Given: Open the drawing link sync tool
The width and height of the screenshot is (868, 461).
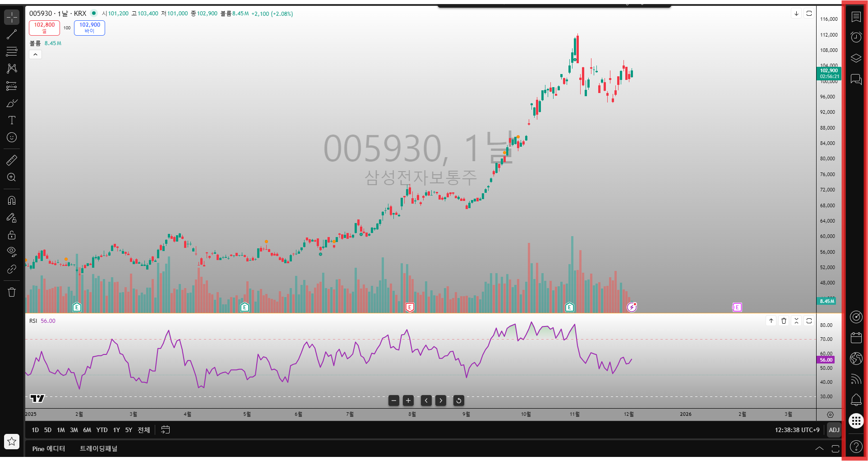Looking at the screenshot, I should pos(12,269).
